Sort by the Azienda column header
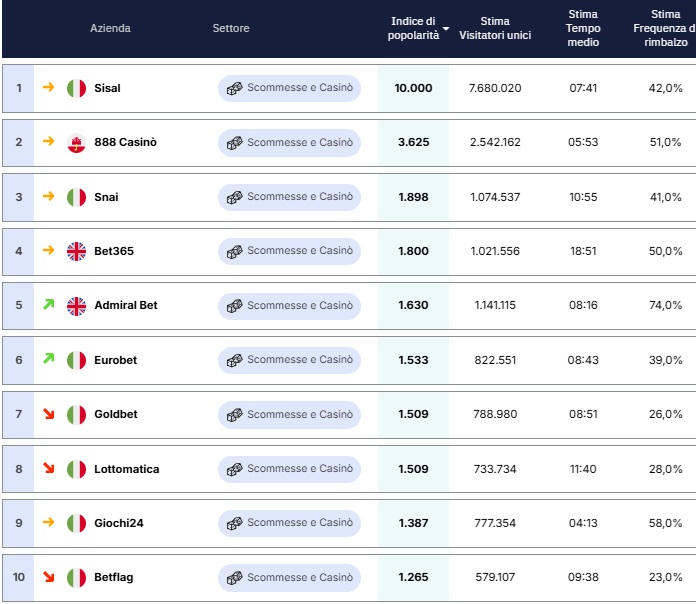This screenshot has width=696, height=604. tap(110, 28)
